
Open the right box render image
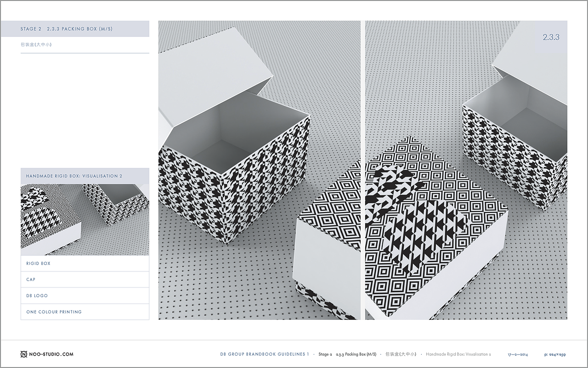coord(466,170)
